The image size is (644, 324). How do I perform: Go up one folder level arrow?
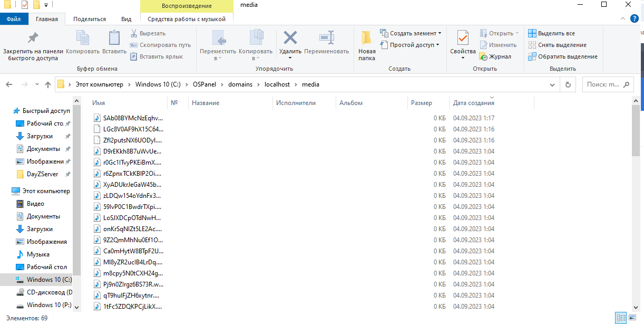[x=48, y=84]
